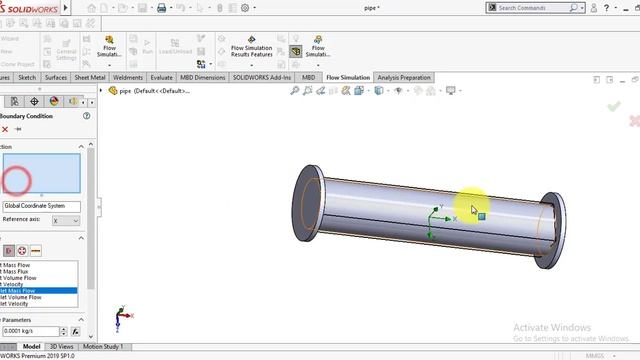Screen dimensions: 640x360
Task: Click the green check mark in the viewport corner
Action: point(614,107)
